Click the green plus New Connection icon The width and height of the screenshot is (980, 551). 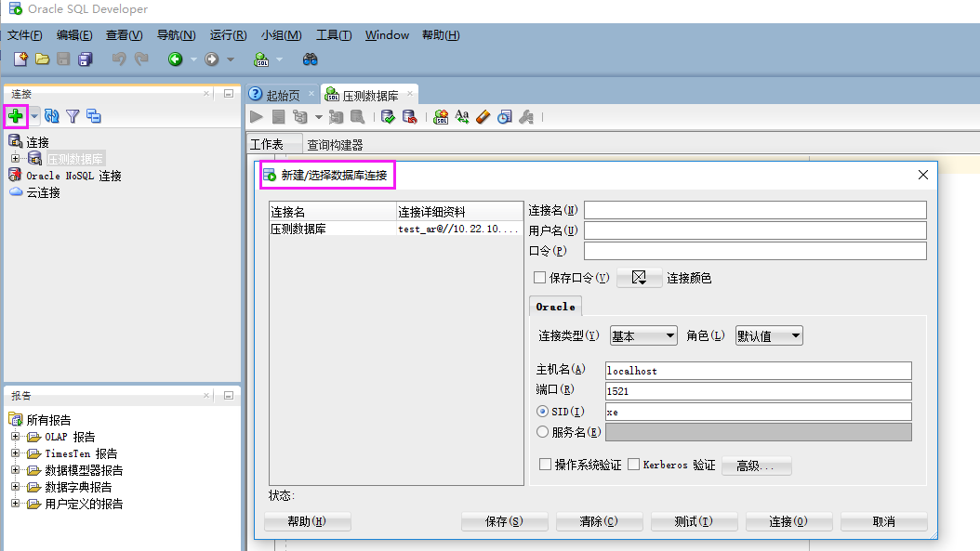pos(16,115)
